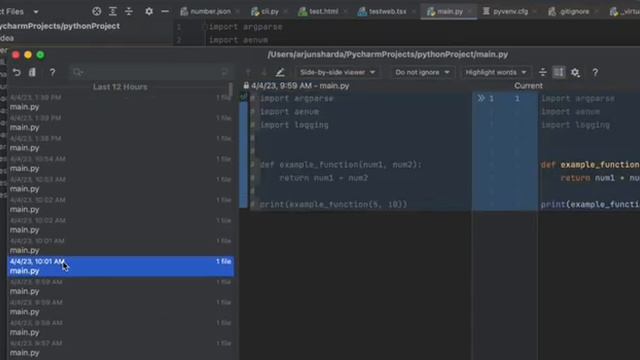Image resolution: width=640 pixels, height=360 pixels.
Task: Switch to pyvenv.cfg editor tab
Action: [x=509, y=11]
